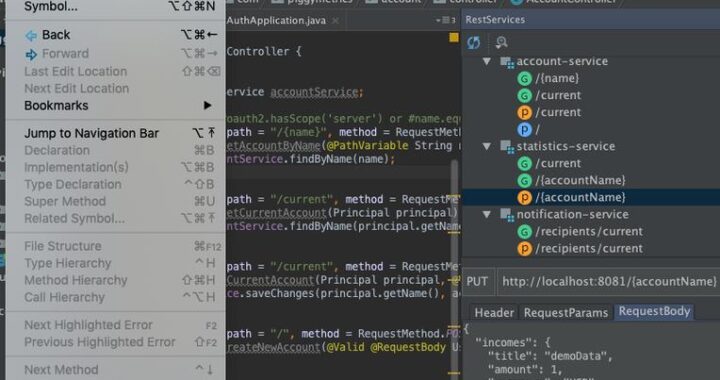
Task: Click the GET icon of /recipients/current
Action: click(524, 231)
